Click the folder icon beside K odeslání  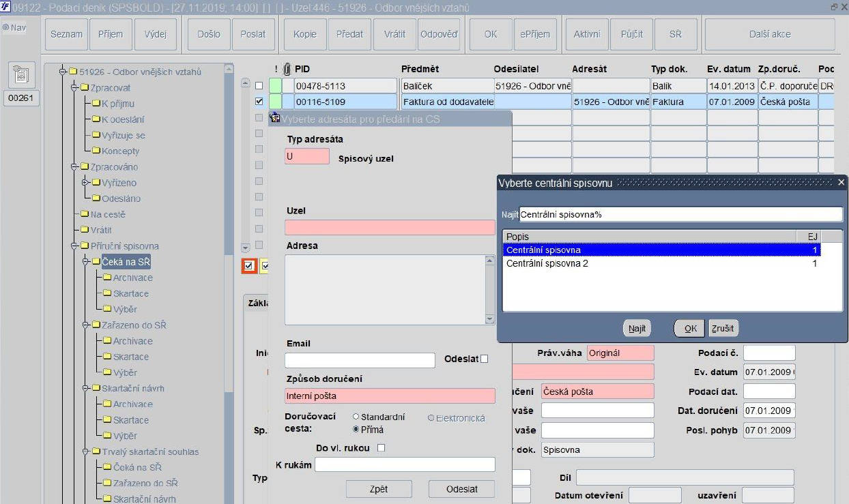tap(96, 119)
